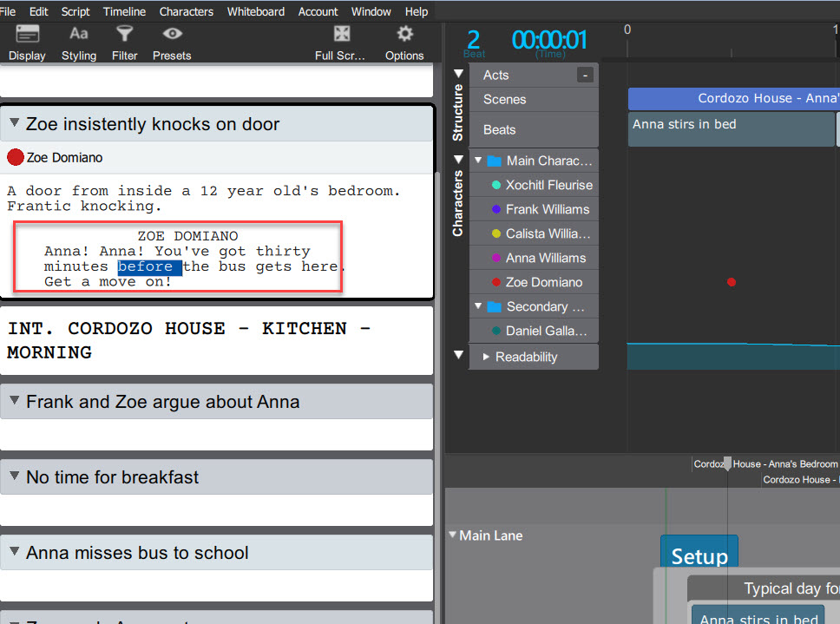Viewport: 840px width, 624px height.
Task: Select Frank Williams in character list
Action: [534, 209]
